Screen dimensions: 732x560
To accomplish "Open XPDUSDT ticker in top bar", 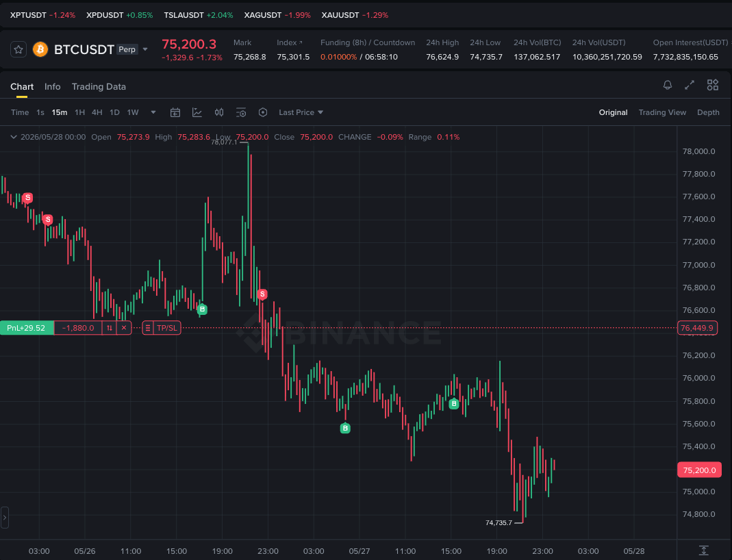I will tap(120, 15).
